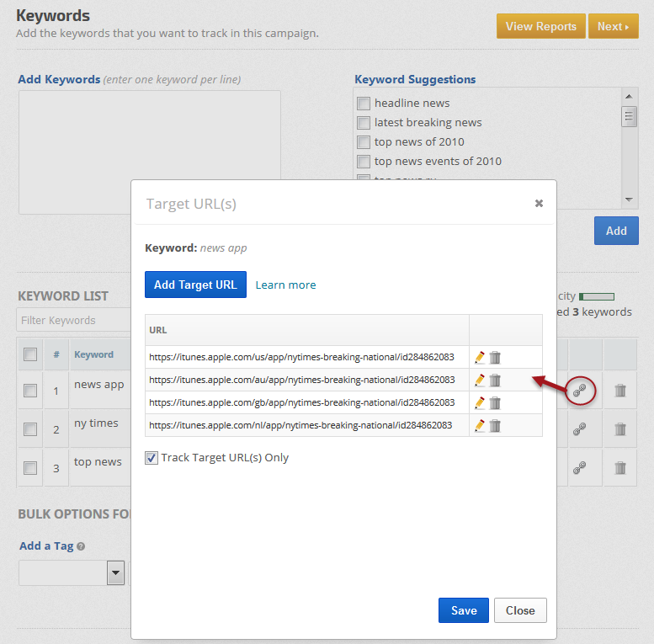The height and width of the screenshot is (644, 654).
Task: Open the tag dropdown under Add a Tag
Action: tap(115, 573)
